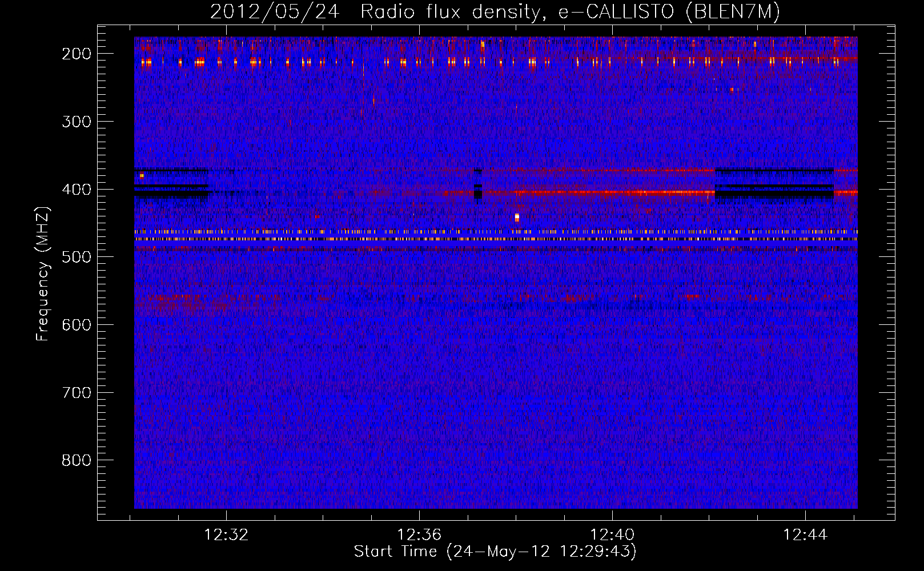Click the 12:40 time tick label

tap(613, 535)
